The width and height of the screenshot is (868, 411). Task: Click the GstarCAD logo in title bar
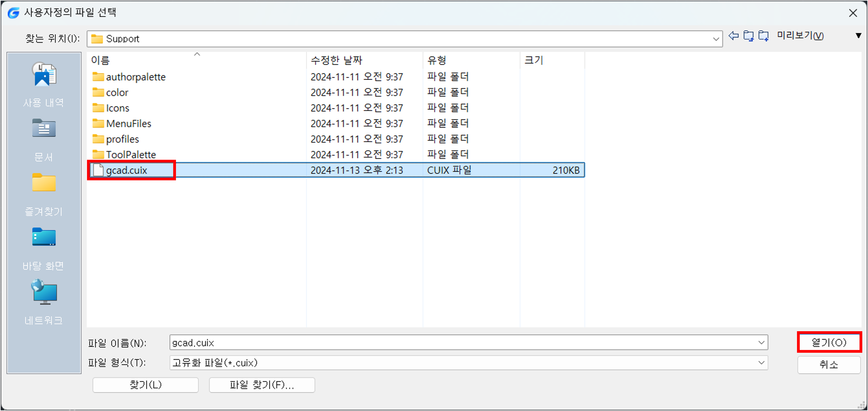[13, 13]
